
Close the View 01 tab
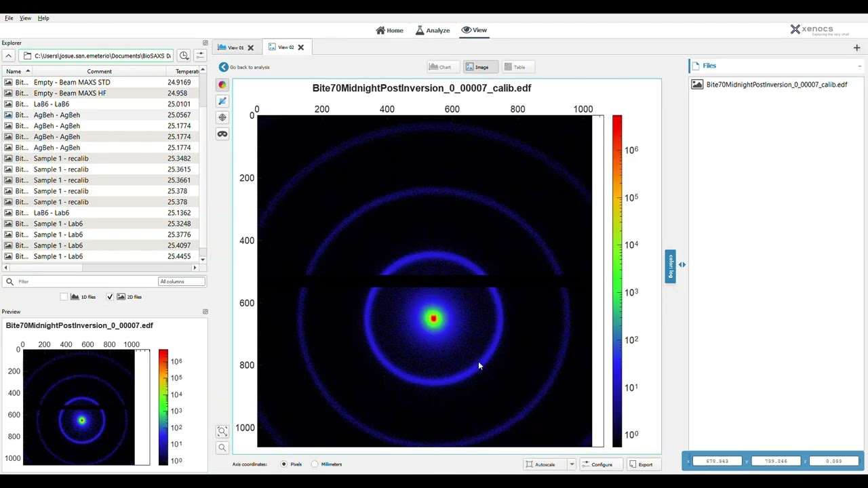pyautogui.click(x=250, y=47)
